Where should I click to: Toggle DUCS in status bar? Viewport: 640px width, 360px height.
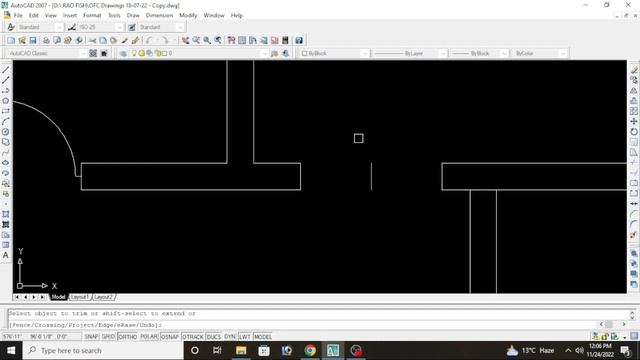[x=213, y=337]
